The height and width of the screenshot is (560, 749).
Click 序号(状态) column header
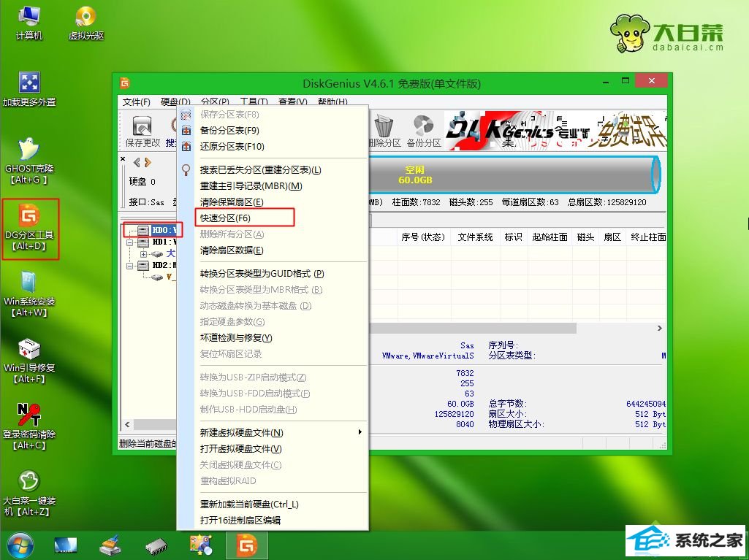point(423,237)
